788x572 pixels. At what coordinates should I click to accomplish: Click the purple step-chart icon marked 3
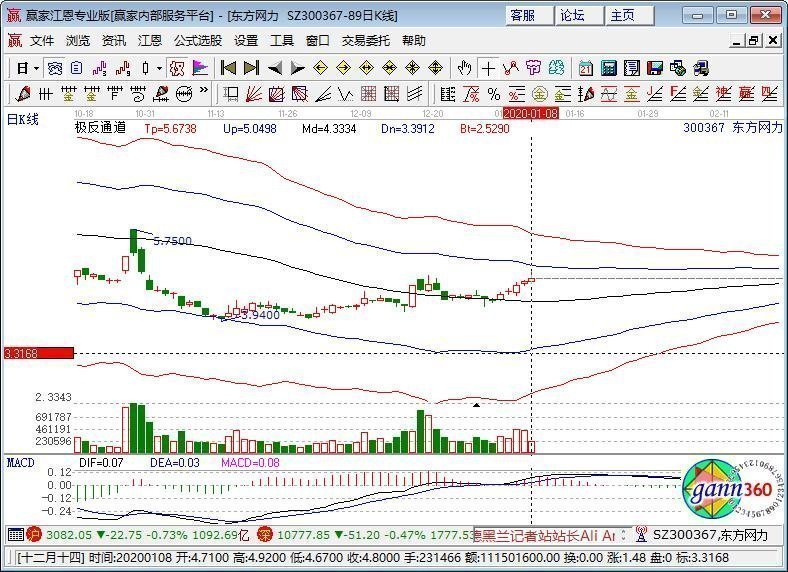pos(100,68)
